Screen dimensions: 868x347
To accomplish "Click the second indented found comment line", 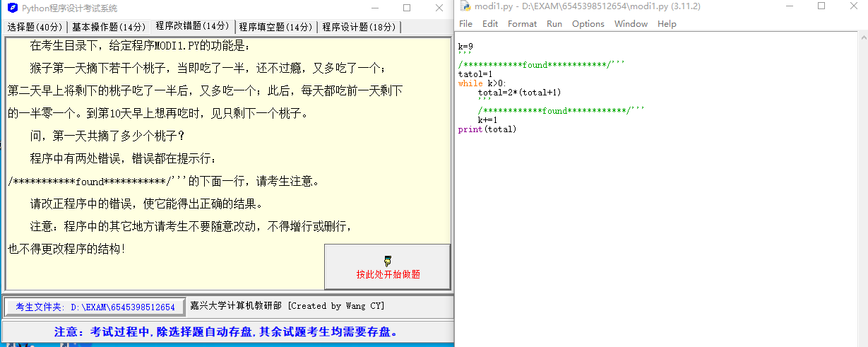I will 561,111.
